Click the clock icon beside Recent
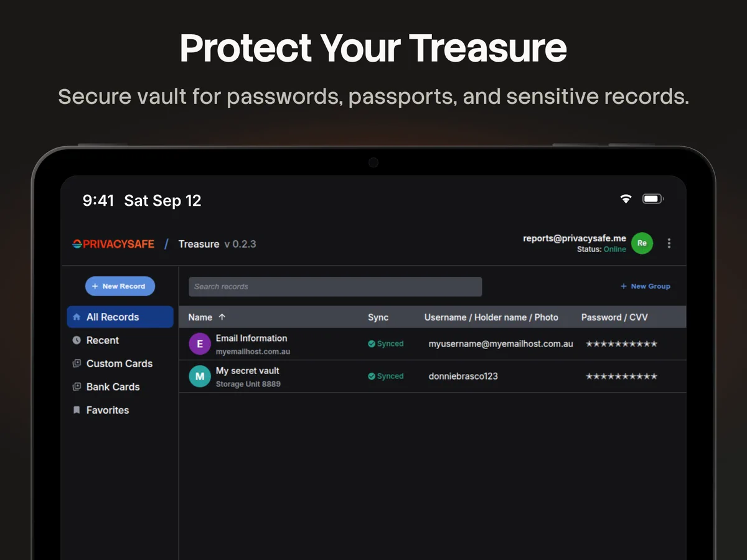 coord(77,340)
